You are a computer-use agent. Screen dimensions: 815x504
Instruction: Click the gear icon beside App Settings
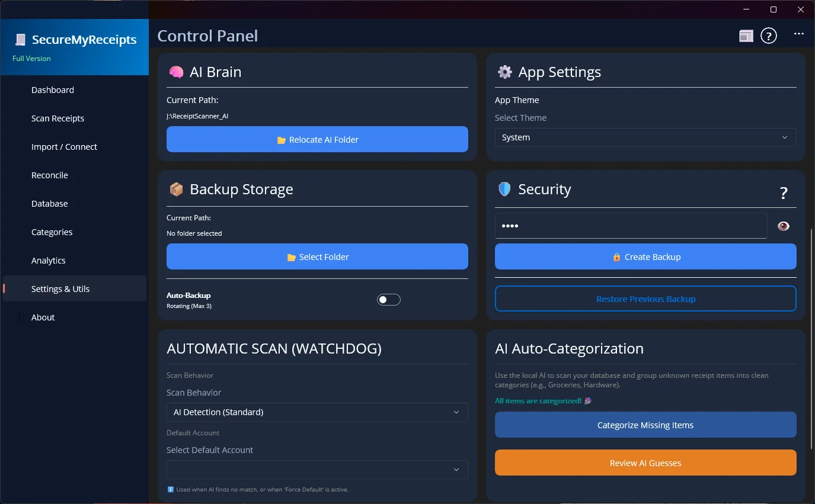tap(504, 72)
